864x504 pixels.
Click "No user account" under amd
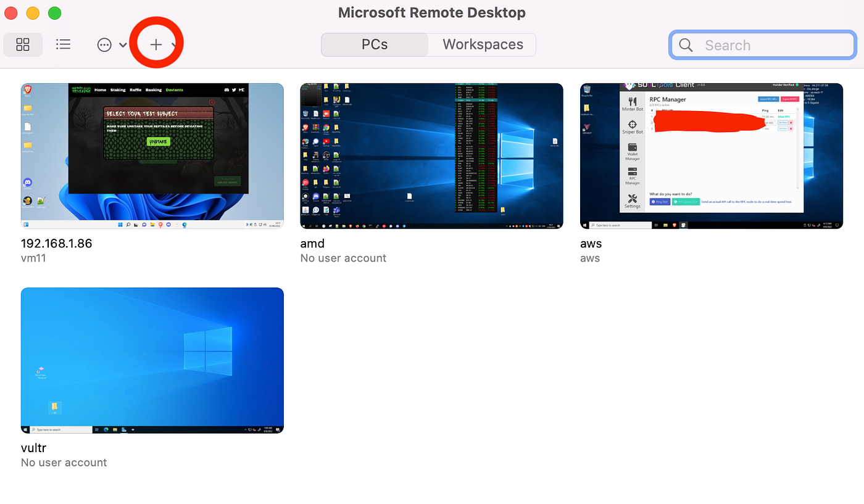click(343, 258)
